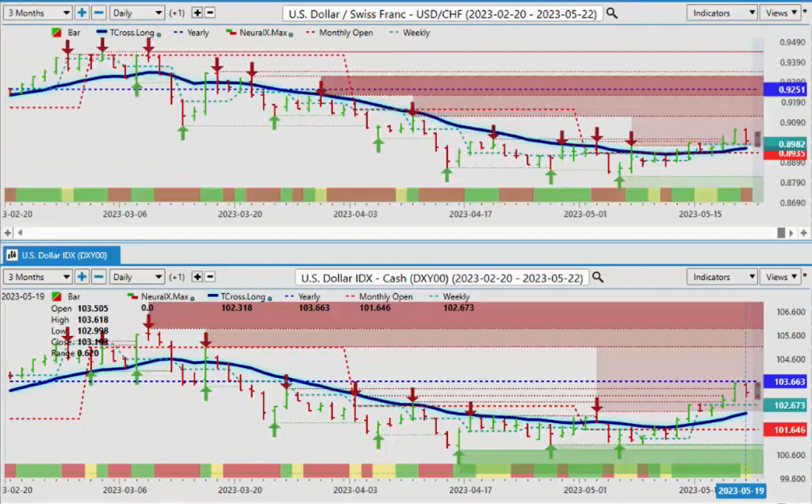Decrease forecast offset with black minus on USD/CHF chart
Viewport: 812px width, 504px height.
pyautogui.click(x=209, y=13)
